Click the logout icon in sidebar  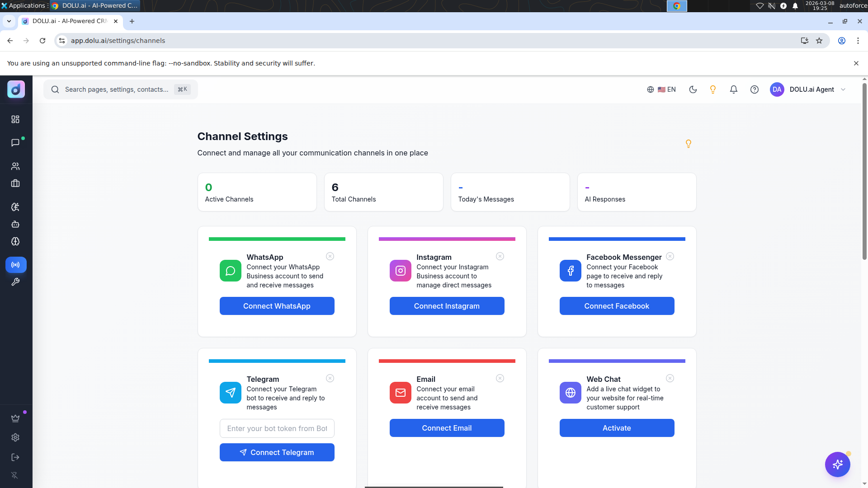pyautogui.click(x=15, y=457)
